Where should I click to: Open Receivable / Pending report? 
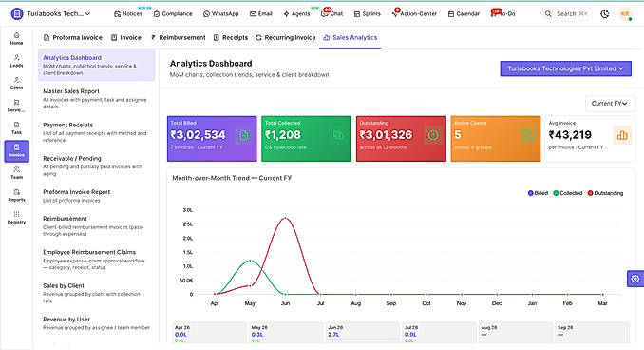(96, 165)
